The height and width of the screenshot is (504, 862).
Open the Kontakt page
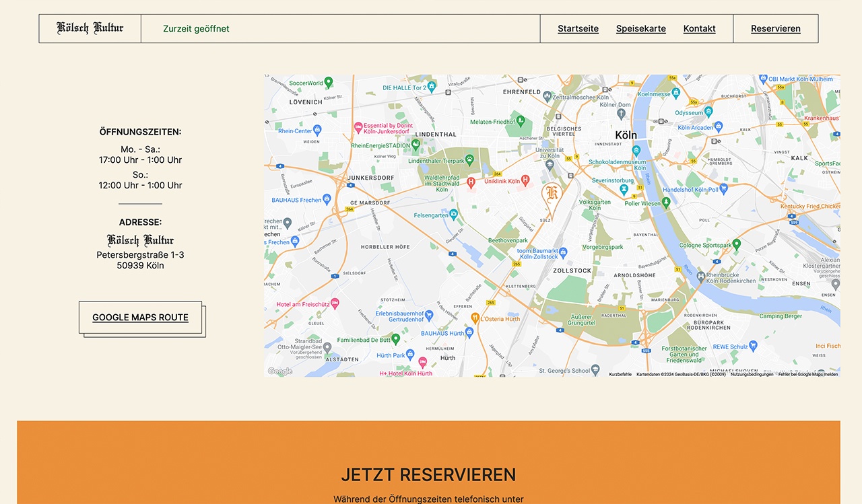[699, 28]
